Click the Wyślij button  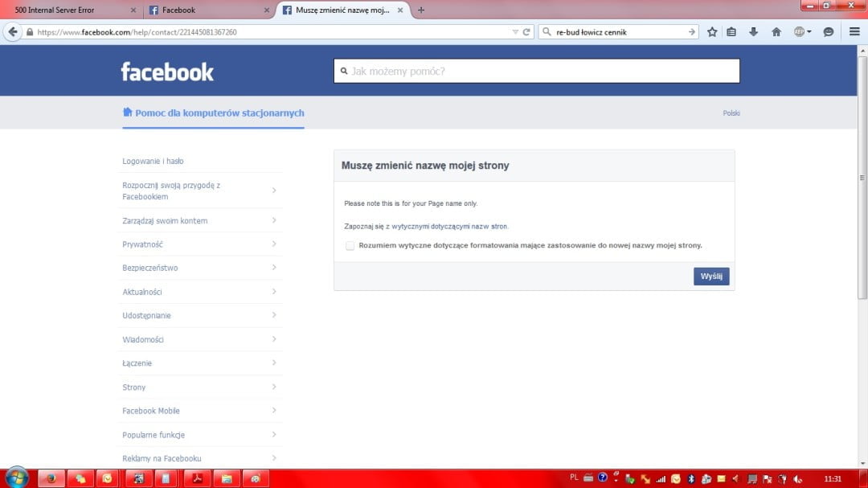pyautogui.click(x=711, y=277)
